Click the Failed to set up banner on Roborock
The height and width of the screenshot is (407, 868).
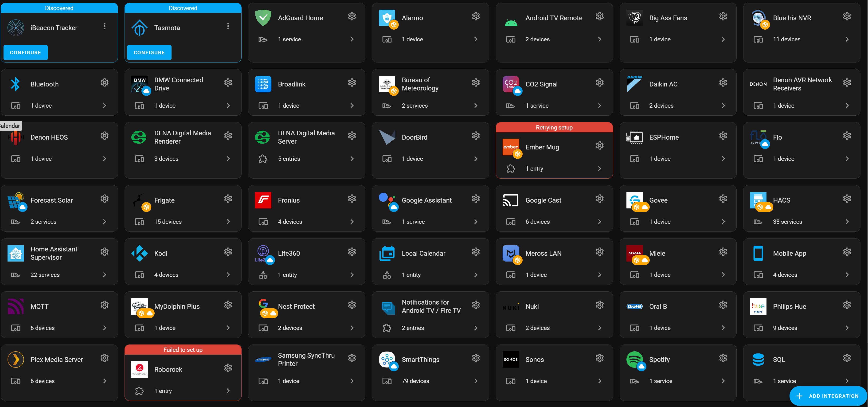coord(183,350)
